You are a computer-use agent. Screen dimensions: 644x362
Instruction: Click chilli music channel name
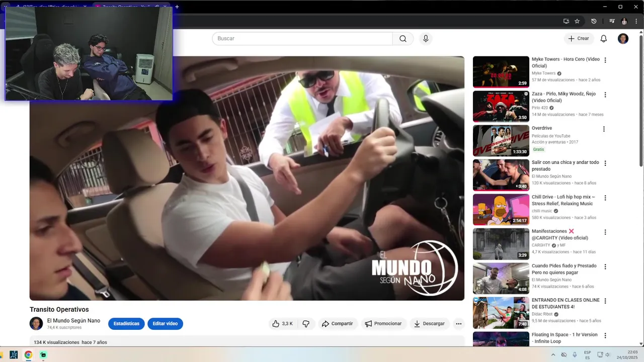[542, 211]
